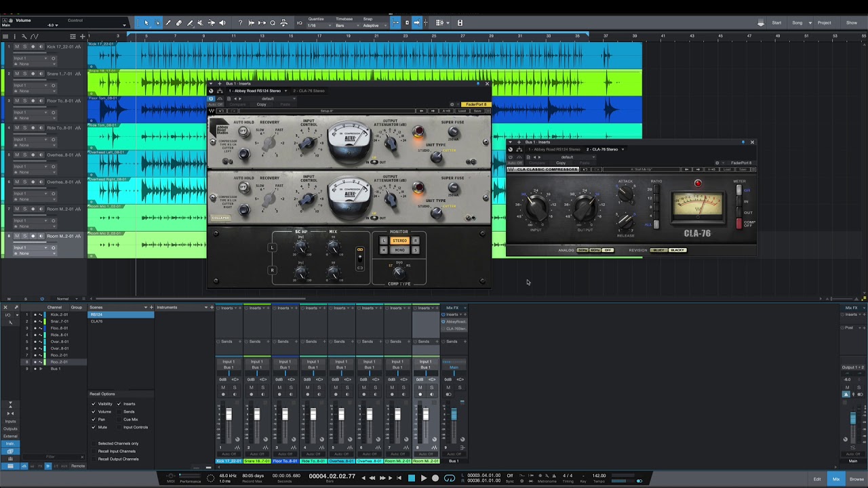Image resolution: width=868 pixels, height=488 pixels.
Task: Click the pin icon on the RS124 plugin window
Action: pos(479,83)
